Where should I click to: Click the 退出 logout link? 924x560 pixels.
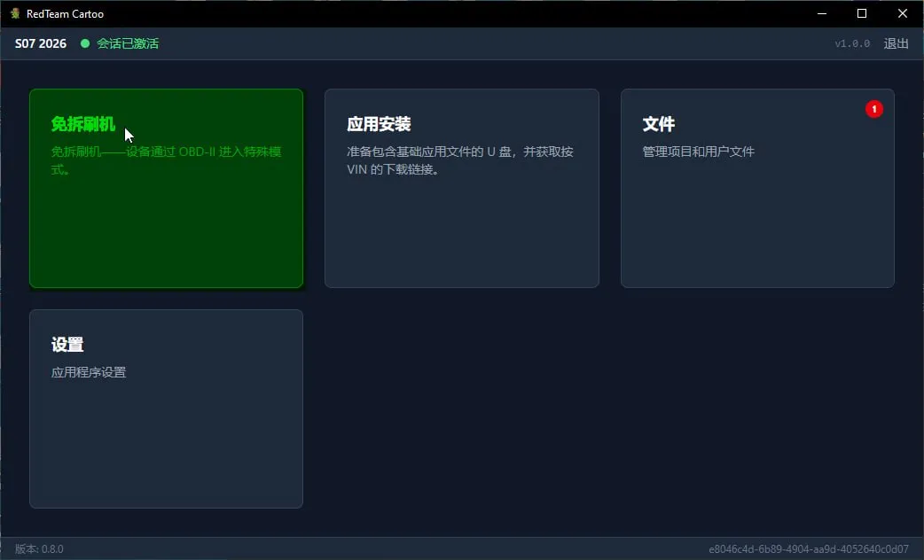coord(896,43)
